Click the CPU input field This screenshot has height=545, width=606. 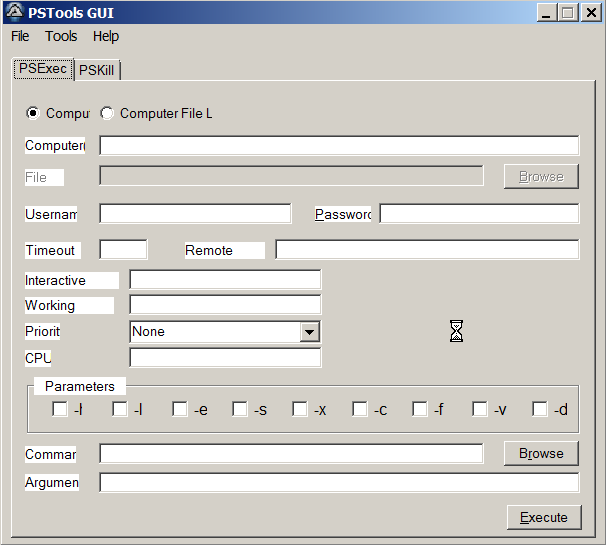point(225,358)
